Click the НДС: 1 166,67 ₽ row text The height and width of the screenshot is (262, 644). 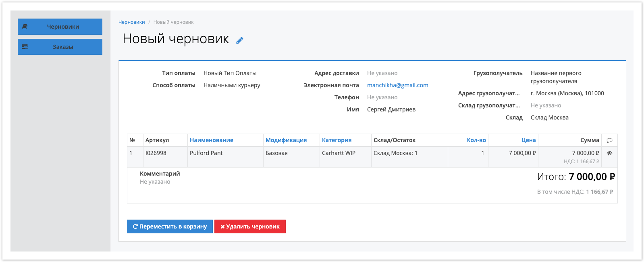(x=581, y=161)
